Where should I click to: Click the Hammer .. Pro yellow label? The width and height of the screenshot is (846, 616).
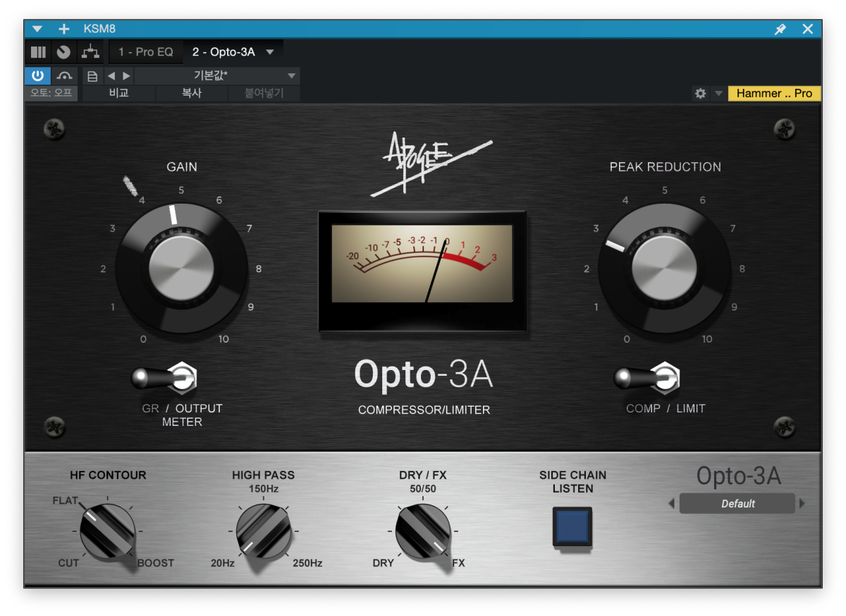[x=774, y=93]
